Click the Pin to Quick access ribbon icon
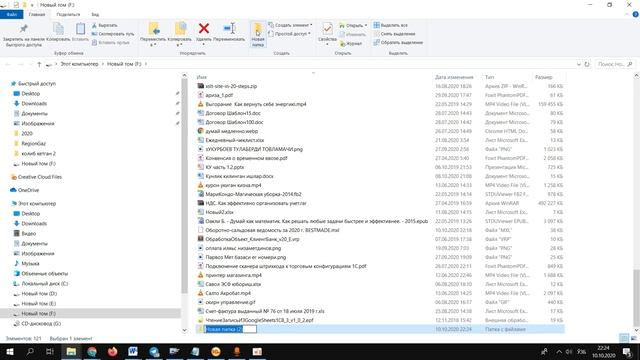The width and height of the screenshot is (640, 360). (x=23, y=29)
